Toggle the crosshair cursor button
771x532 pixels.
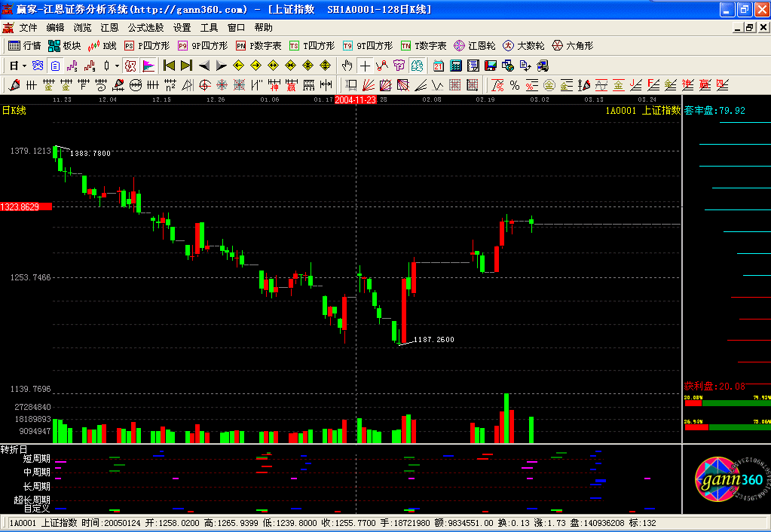coord(365,66)
